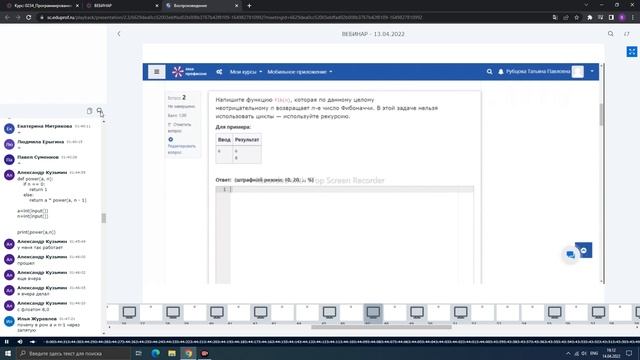640x360 pixels.
Task: Open the hamburger menu in blue header
Action: (157, 72)
